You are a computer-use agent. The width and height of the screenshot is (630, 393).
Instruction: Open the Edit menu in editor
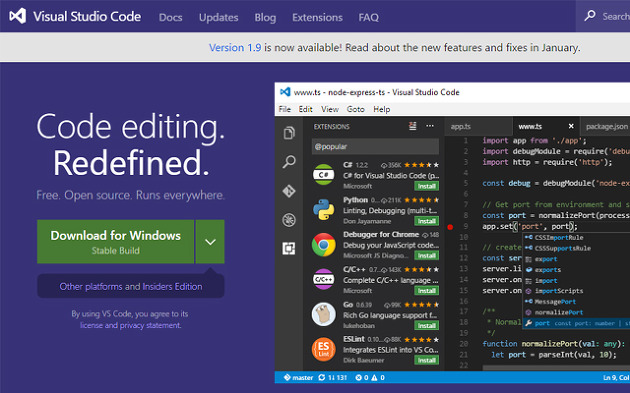305,109
